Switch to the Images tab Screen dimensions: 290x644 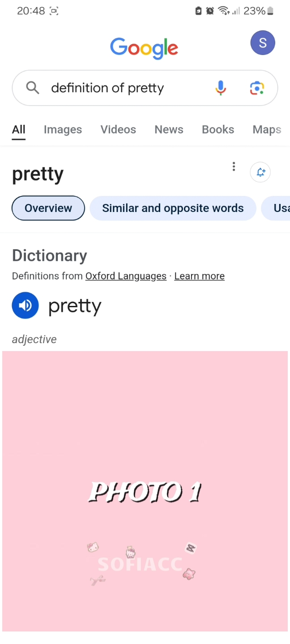coord(63,130)
